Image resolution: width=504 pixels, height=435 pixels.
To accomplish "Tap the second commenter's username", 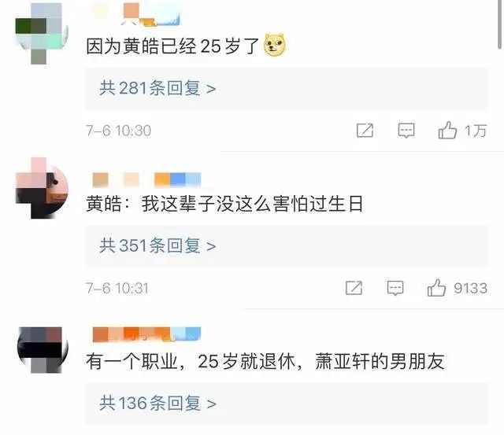I will pos(146,180).
